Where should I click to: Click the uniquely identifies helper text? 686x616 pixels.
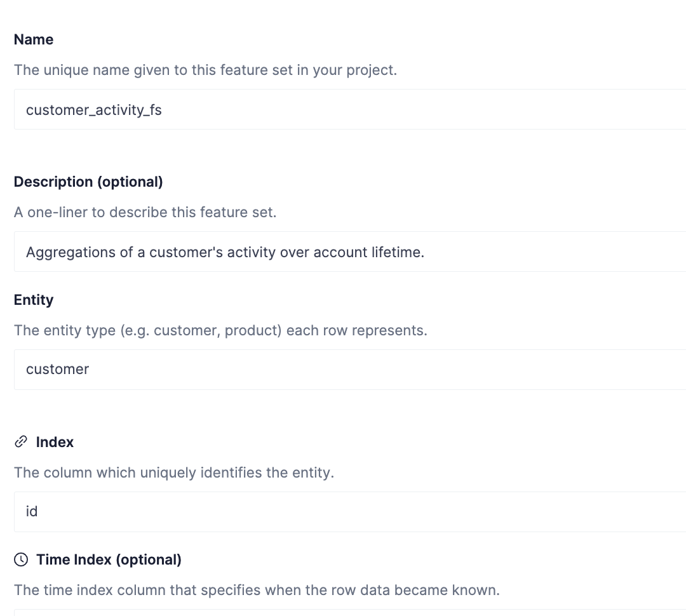174,472
